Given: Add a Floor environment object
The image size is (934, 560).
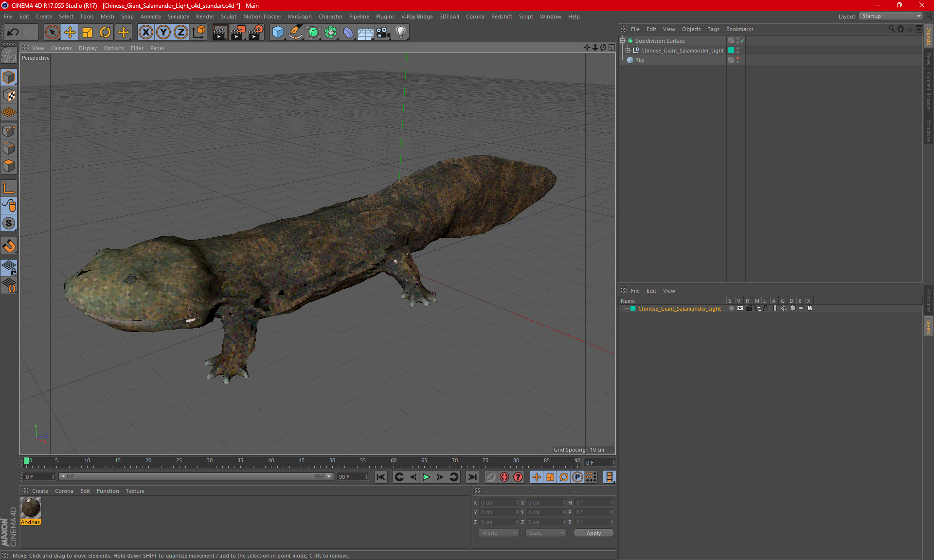Looking at the screenshot, I should [365, 33].
